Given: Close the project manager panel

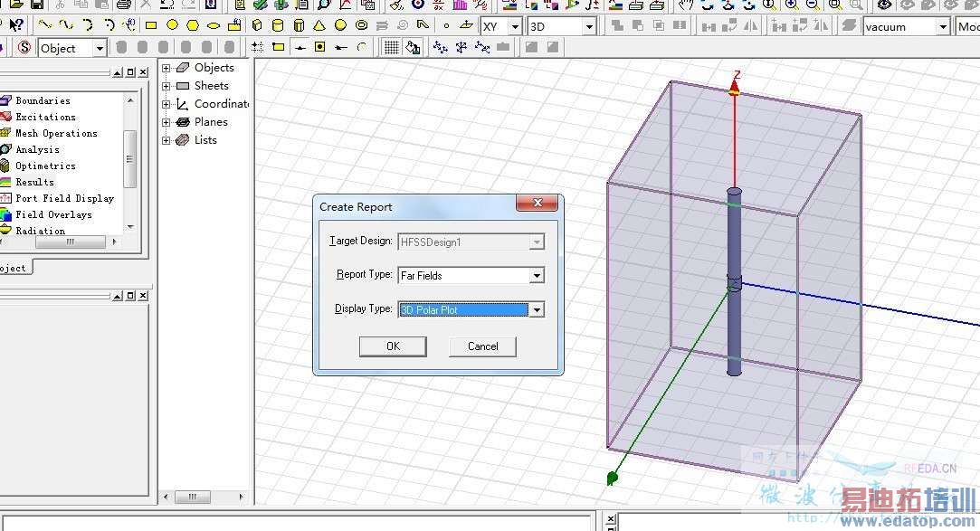Looking at the screenshot, I should coord(143,72).
